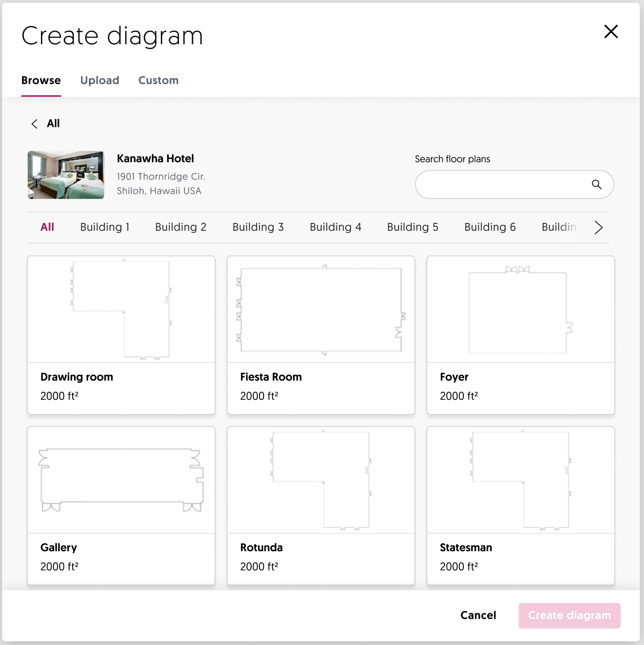644x645 pixels.
Task: Filter floor plans by Building 1
Action: (105, 227)
